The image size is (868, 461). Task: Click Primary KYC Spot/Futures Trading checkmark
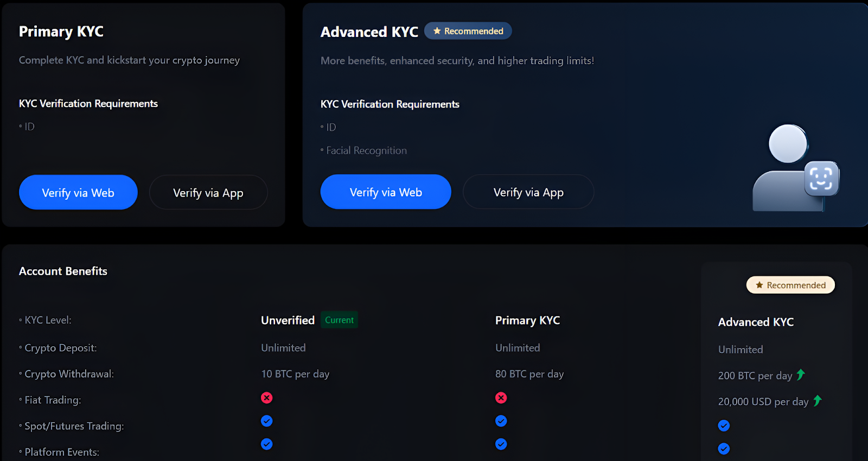[501, 421]
